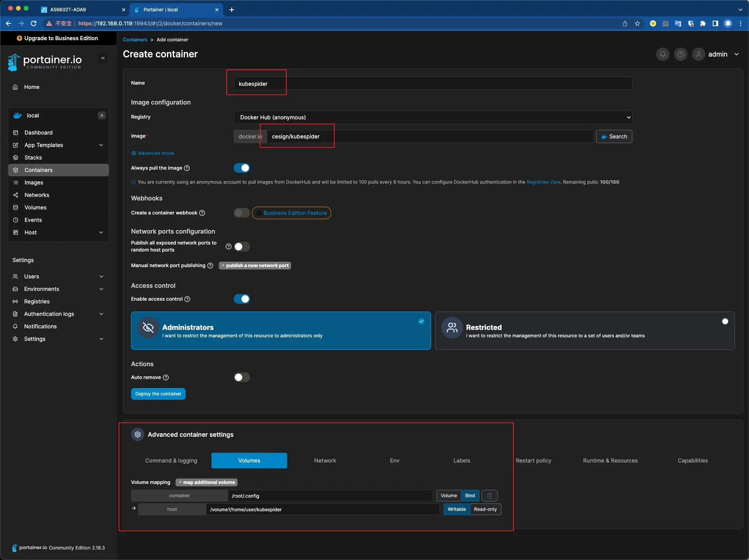Viewport: 749px width, 560px height.
Task: Click the Auto remove help icon
Action: pos(166,377)
